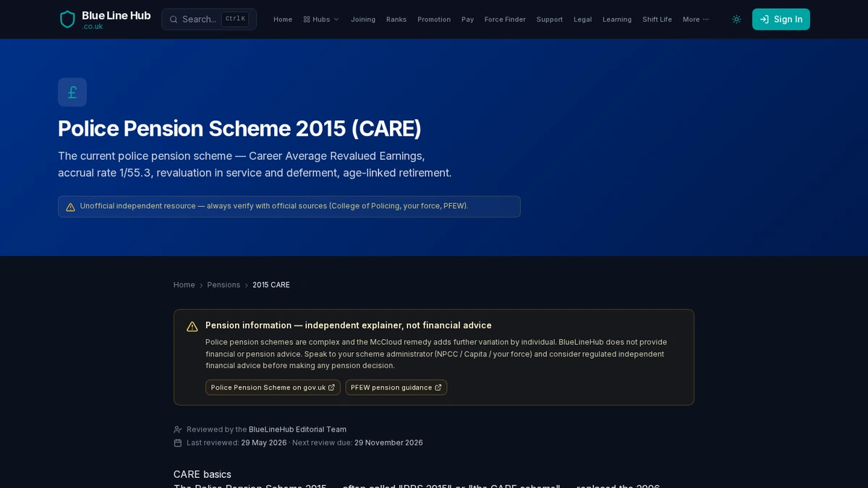Toggle the light/dark theme sun icon
Viewport: 868px width, 488px height.
tap(736, 20)
